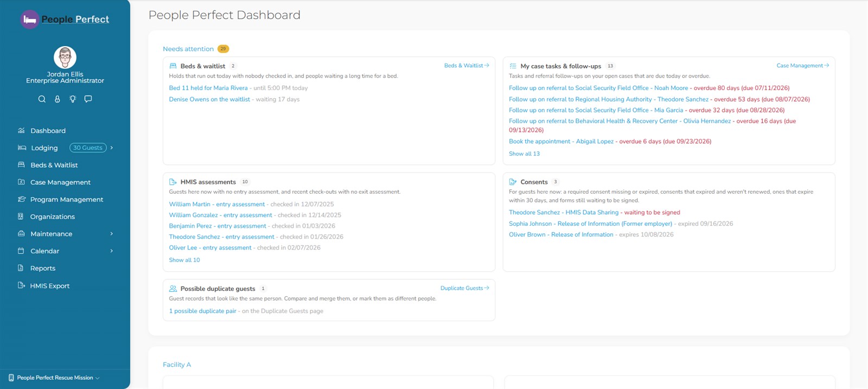
Task: Click the Beds & waitlist card header icon
Action: click(x=173, y=66)
